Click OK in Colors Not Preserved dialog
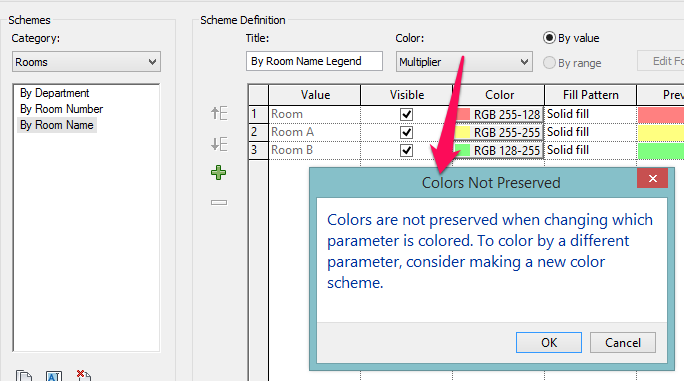This screenshot has height=381, width=684. (x=549, y=343)
